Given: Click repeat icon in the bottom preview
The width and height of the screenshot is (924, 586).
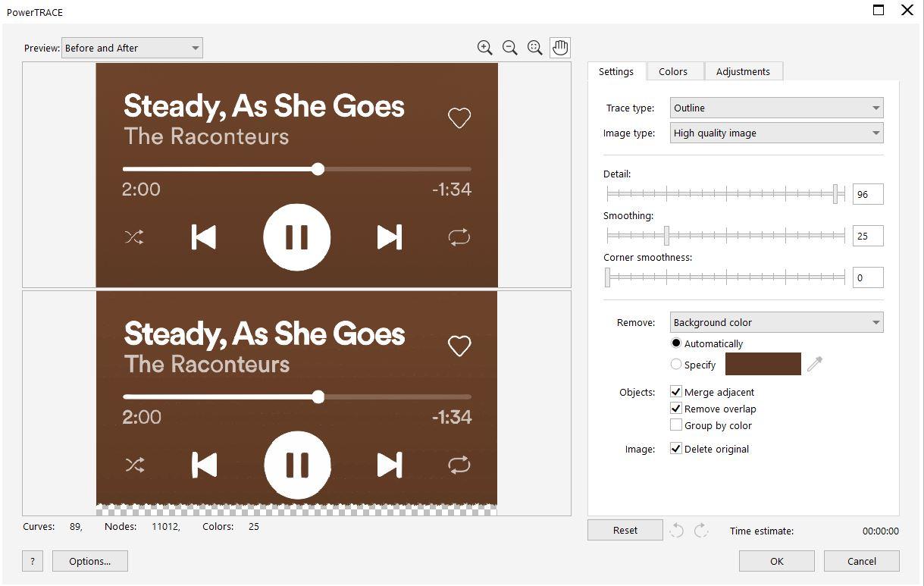Looking at the screenshot, I should pos(459,465).
